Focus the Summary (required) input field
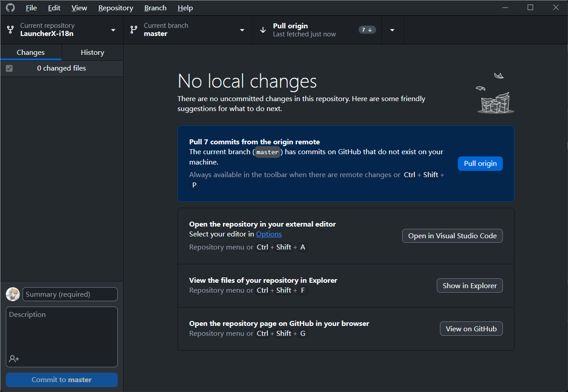The height and width of the screenshot is (392, 568). click(70, 294)
